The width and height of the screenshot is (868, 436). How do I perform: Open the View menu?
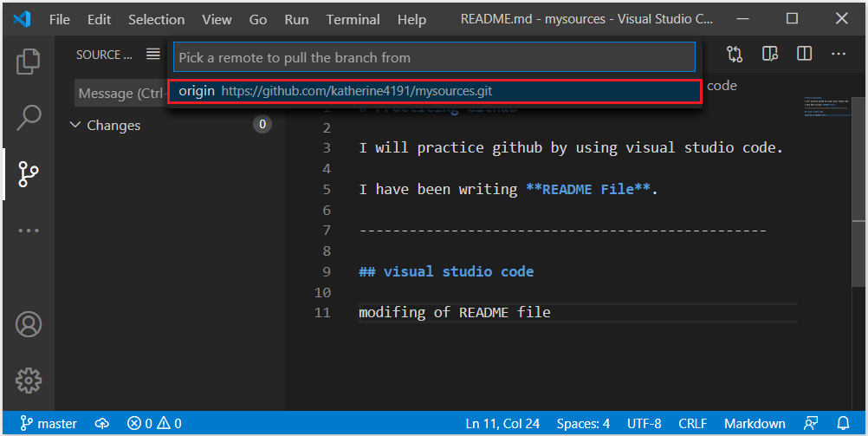tap(217, 19)
